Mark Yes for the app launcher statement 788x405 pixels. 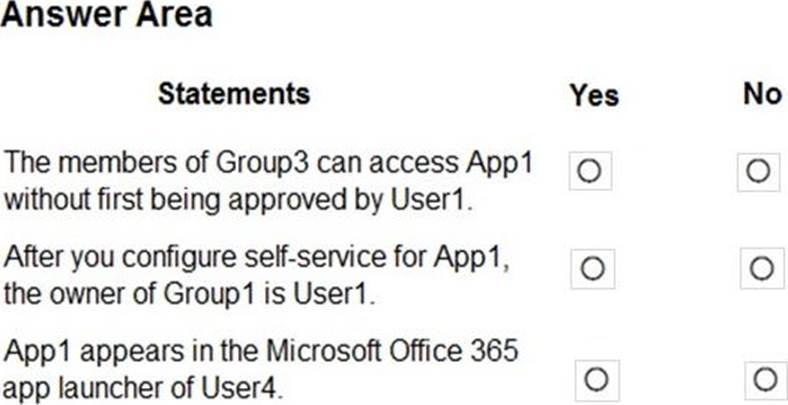pos(596,380)
